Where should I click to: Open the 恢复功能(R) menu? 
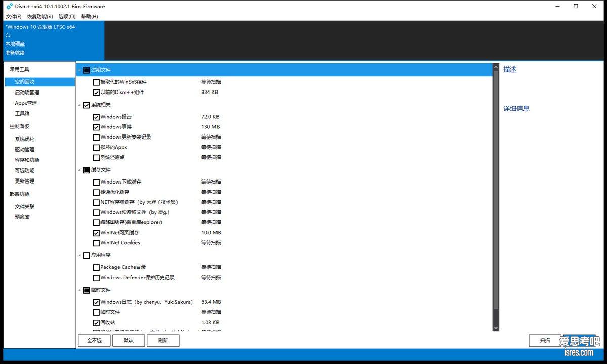point(40,16)
